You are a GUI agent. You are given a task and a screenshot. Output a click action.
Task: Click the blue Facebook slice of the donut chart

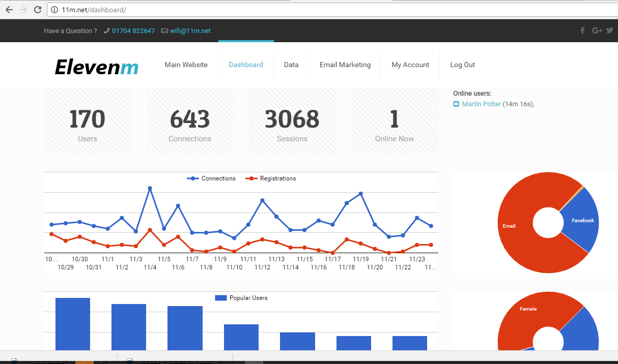tap(582, 220)
